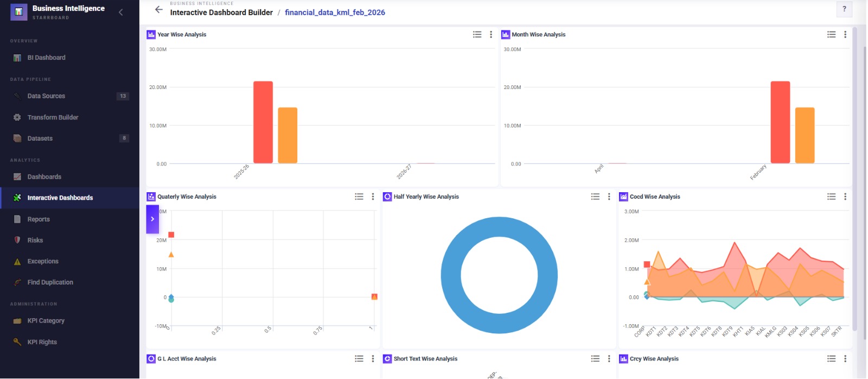Image resolution: width=868 pixels, height=379 pixels.
Task: Click the Interactive Dashboard Builder breadcrumb
Action: coord(221,12)
